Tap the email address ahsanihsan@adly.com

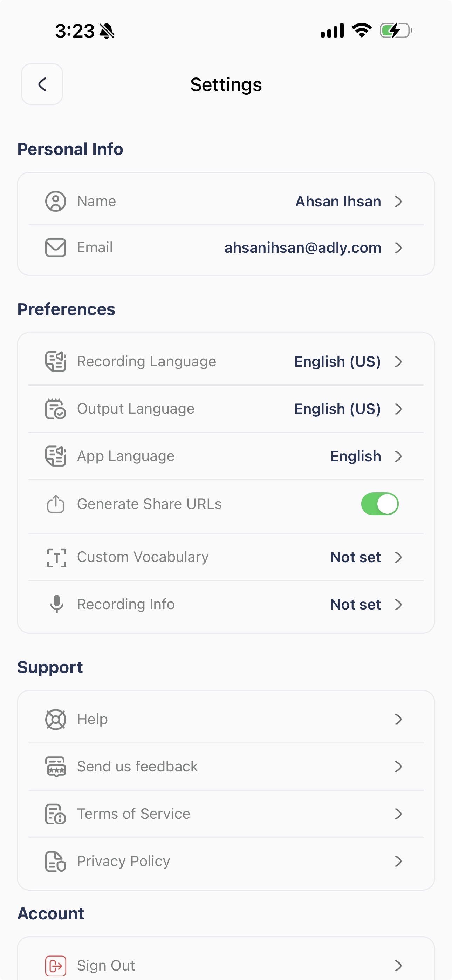tap(302, 248)
